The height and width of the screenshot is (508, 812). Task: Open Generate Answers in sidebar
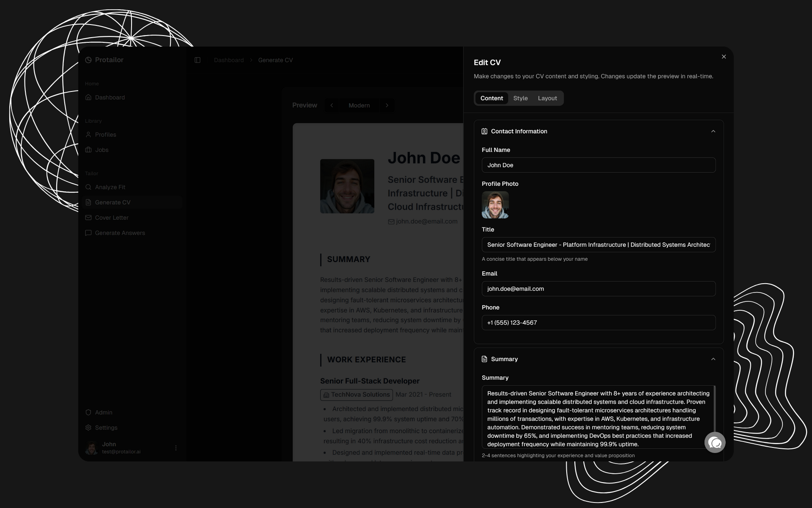[x=120, y=233]
